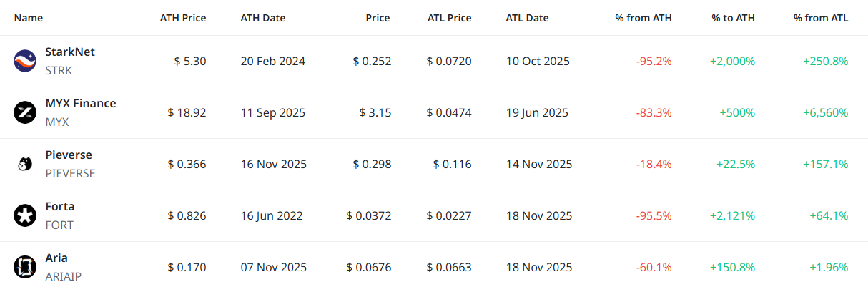Viewport: 868px width, 292px height.
Task: Sort table by Name column header
Action: (28, 18)
